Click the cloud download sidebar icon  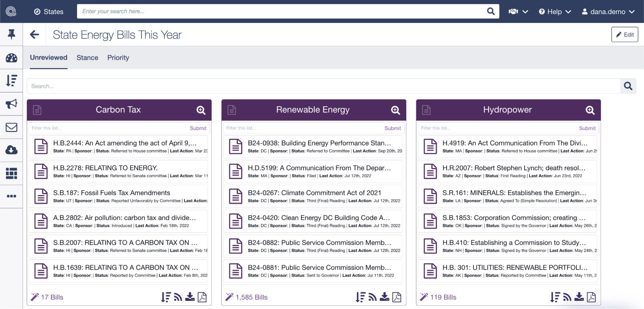coord(11,150)
